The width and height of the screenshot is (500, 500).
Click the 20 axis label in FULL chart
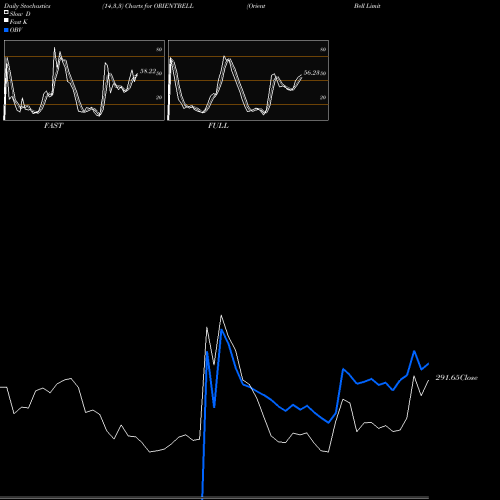click(323, 98)
